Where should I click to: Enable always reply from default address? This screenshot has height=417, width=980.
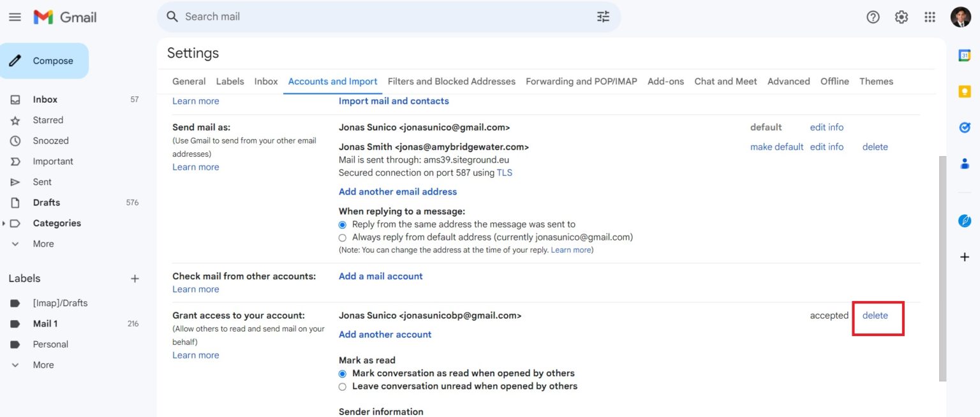(342, 237)
